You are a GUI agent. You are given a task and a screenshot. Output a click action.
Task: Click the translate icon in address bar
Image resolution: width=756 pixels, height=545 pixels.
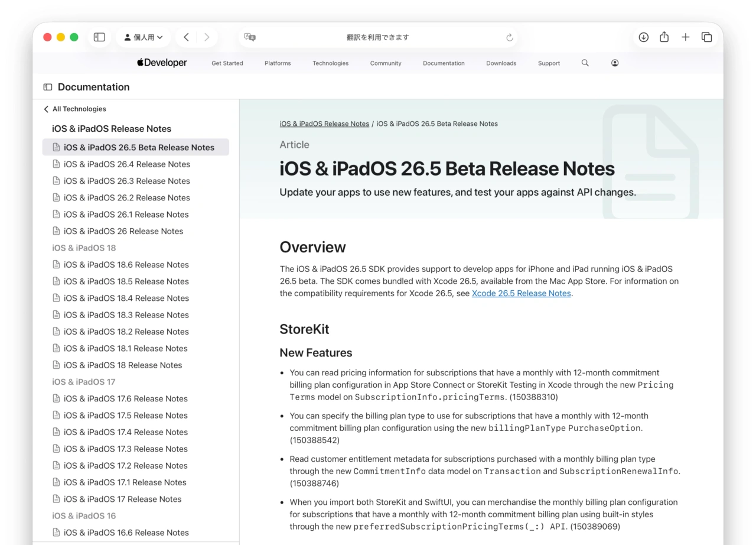(x=250, y=37)
